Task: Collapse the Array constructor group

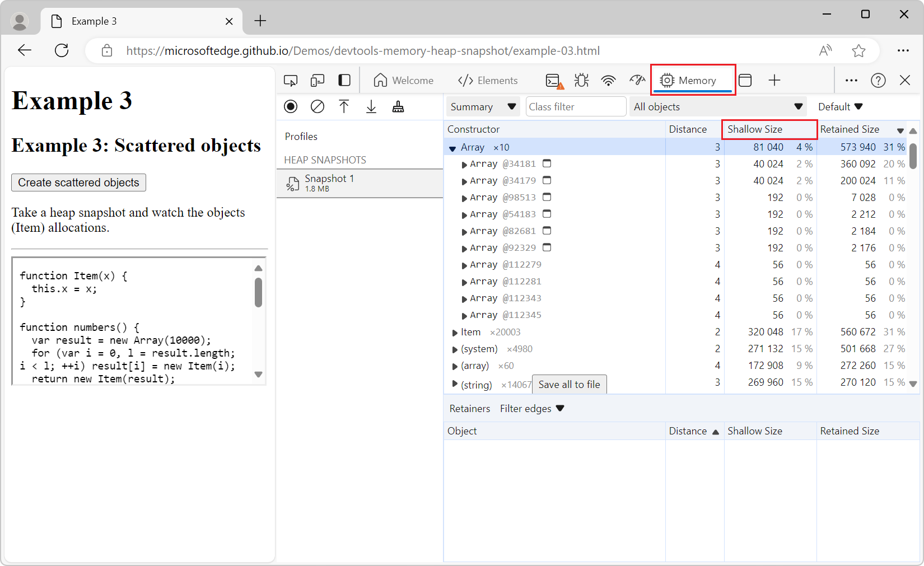Action: pos(452,147)
